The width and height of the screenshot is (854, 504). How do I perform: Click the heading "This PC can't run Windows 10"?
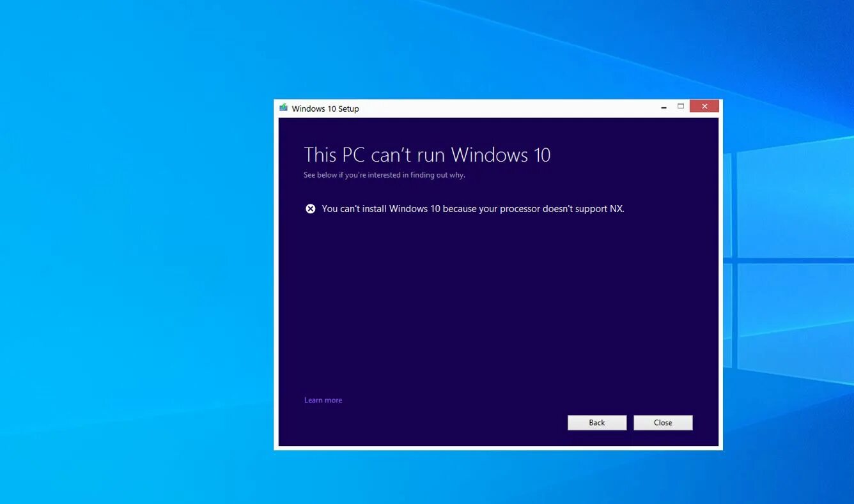[427, 155]
